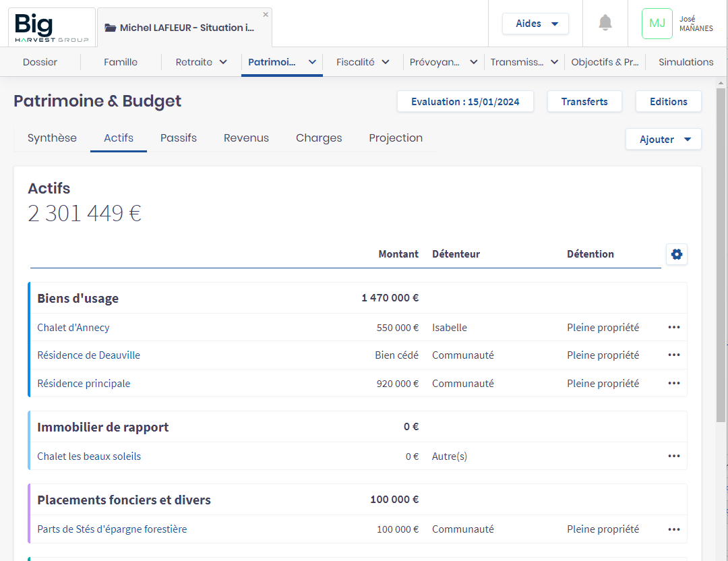
Task: Expand the Fiscalité navigation menu
Action: pos(363,62)
